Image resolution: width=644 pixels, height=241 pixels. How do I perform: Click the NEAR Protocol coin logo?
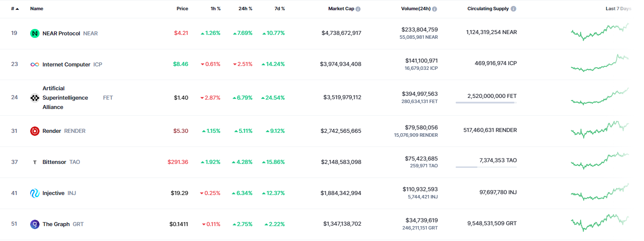35,33
